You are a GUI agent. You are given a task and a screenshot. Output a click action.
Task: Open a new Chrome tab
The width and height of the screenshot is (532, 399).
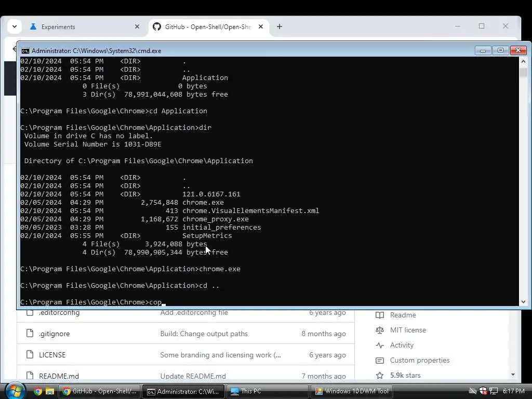279,26
